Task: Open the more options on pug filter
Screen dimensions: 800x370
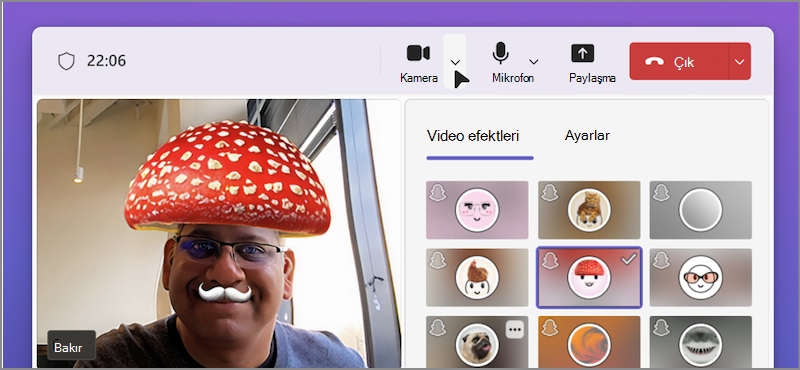Action: (515, 330)
